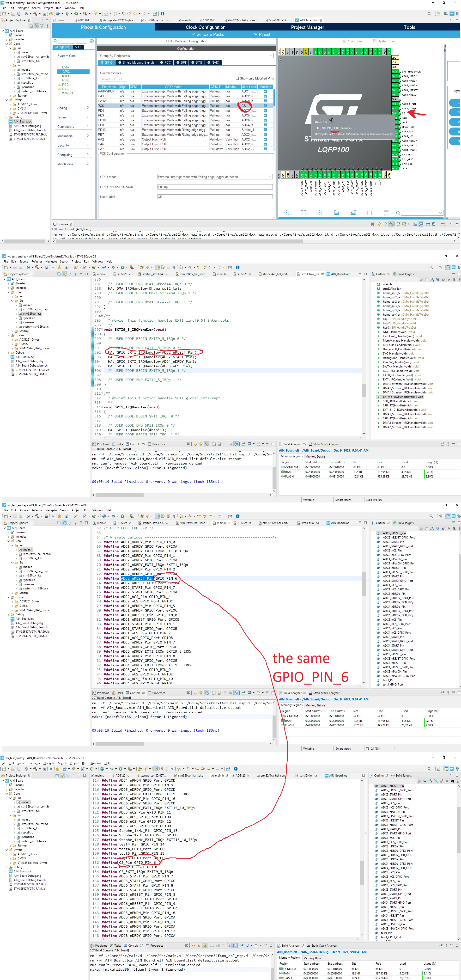Sort categories with the A->Z button
The width and height of the screenshot is (461, 980).
78,47
